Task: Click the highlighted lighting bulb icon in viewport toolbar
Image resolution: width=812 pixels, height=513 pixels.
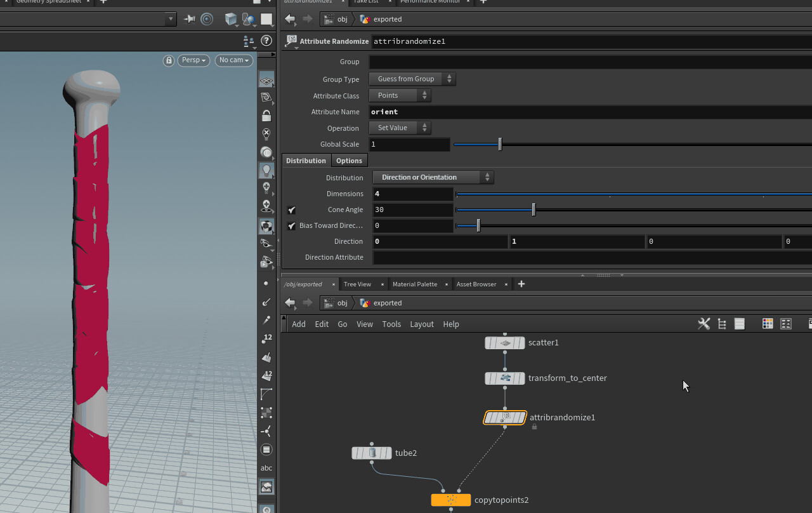Action: click(266, 170)
